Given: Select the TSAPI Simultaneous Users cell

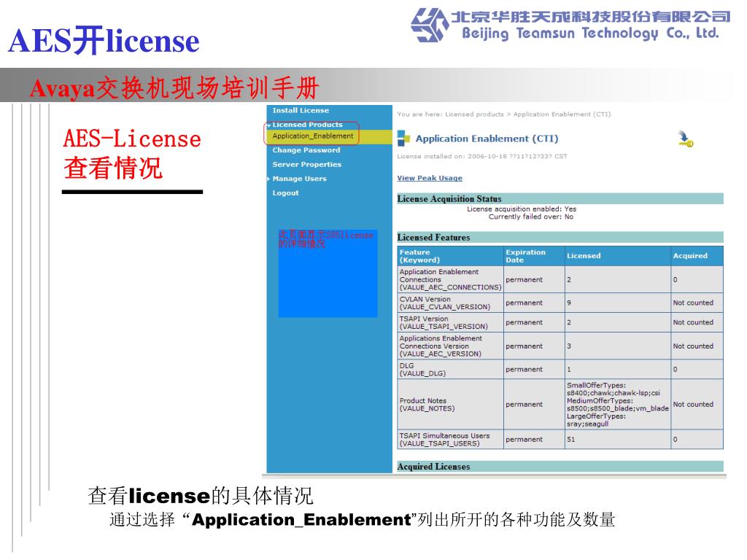Looking at the screenshot, I should coord(451,440).
